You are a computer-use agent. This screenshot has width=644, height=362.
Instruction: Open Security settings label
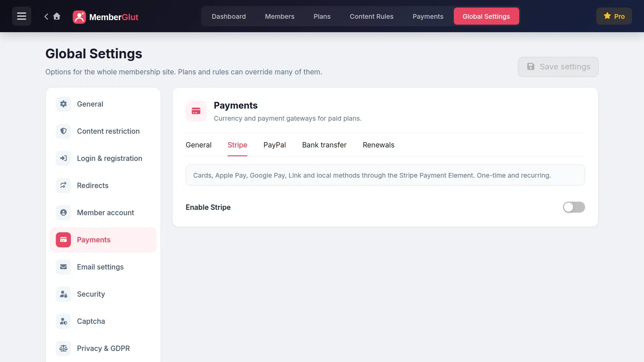click(x=91, y=294)
